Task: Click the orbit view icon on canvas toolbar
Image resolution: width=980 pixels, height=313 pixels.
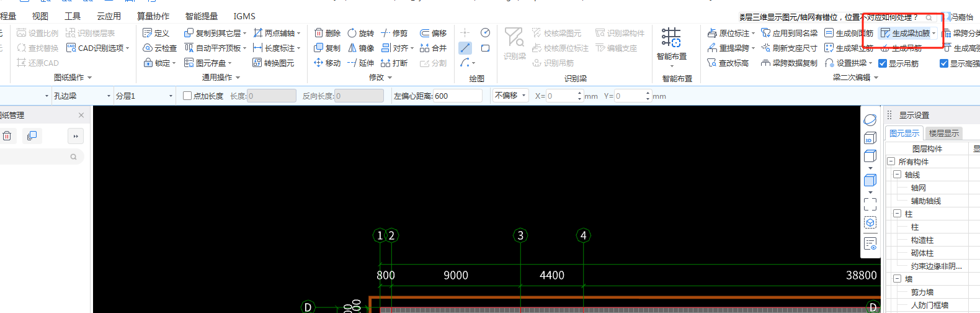Action: click(870, 120)
